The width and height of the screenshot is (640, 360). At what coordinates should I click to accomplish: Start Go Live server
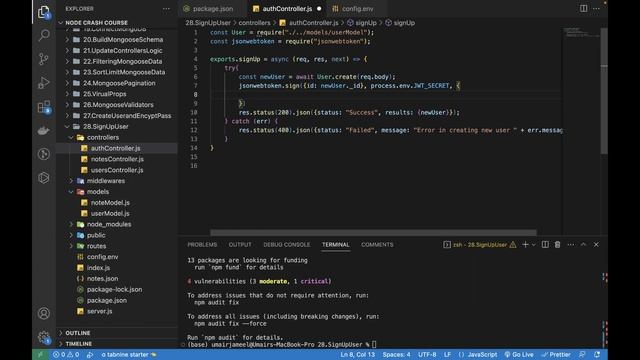click(x=519, y=355)
